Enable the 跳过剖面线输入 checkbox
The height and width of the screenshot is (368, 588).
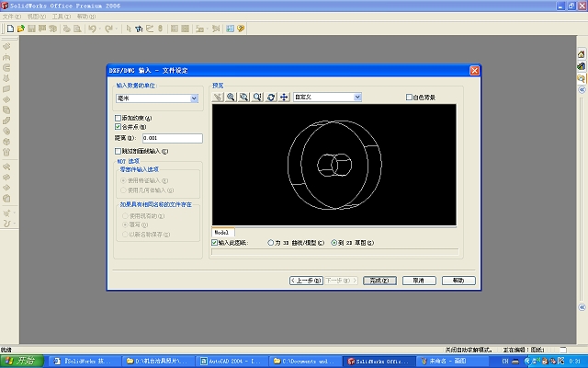[118, 151]
